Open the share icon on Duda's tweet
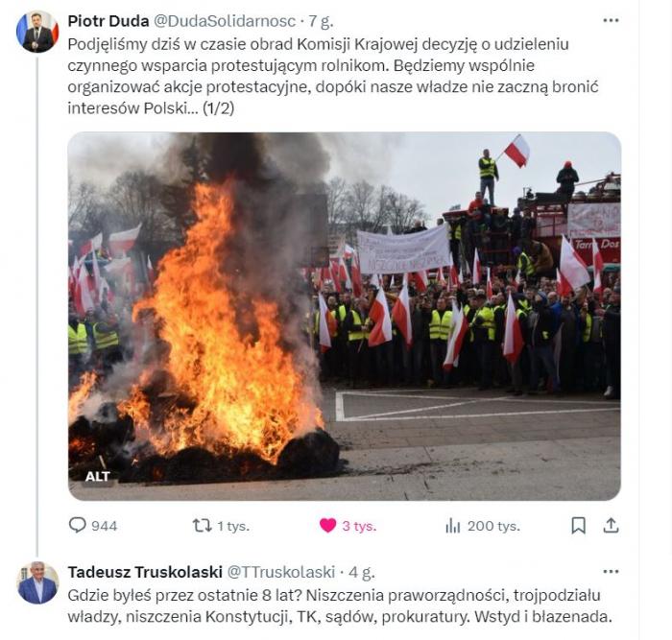The image size is (672, 640). point(611,525)
